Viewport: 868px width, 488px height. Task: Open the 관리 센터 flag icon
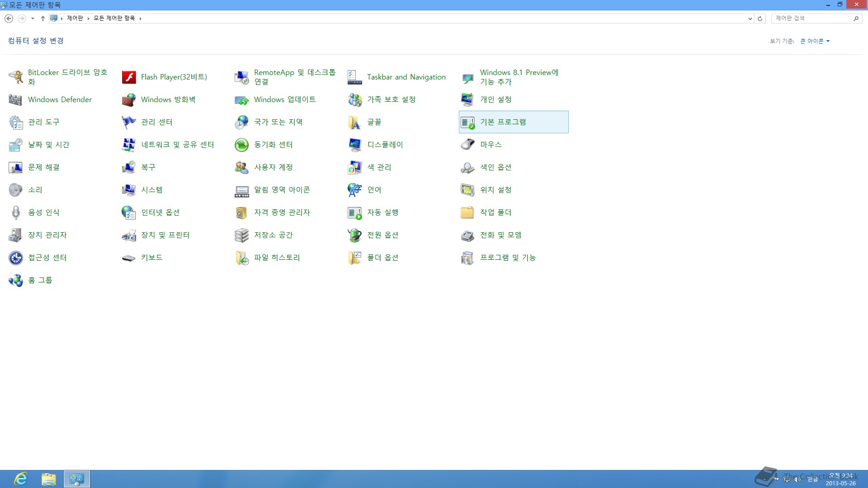point(129,122)
